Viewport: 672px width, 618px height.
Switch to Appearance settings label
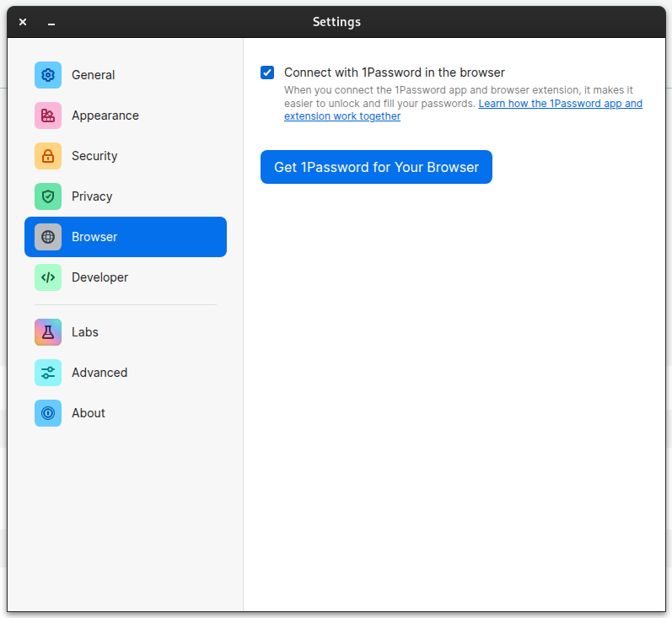pos(105,116)
